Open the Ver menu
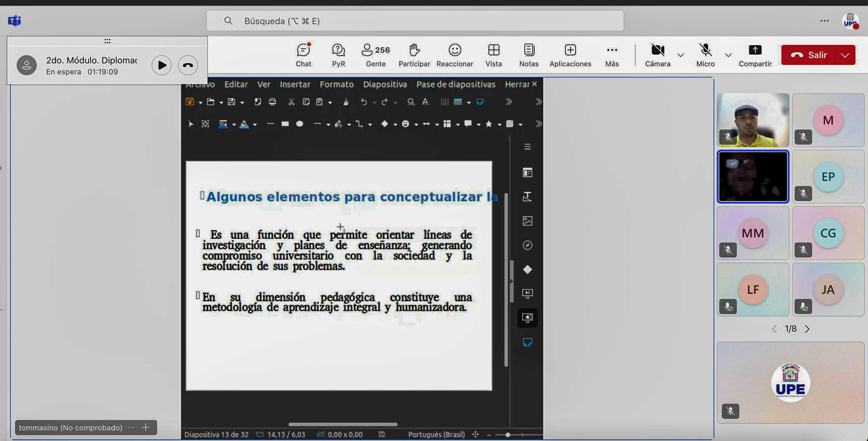 click(x=264, y=84)
